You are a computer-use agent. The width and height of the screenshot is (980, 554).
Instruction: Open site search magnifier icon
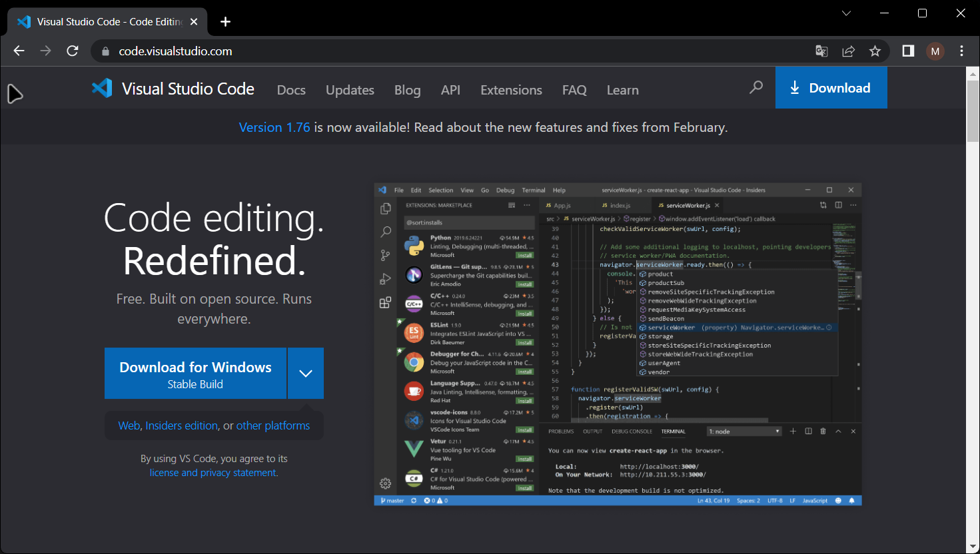click(756, 87)
